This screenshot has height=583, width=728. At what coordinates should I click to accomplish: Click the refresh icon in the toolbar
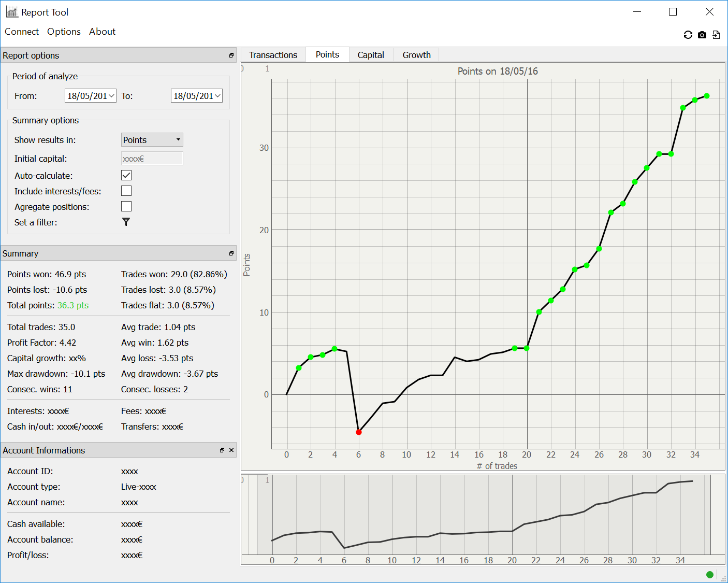688,35
